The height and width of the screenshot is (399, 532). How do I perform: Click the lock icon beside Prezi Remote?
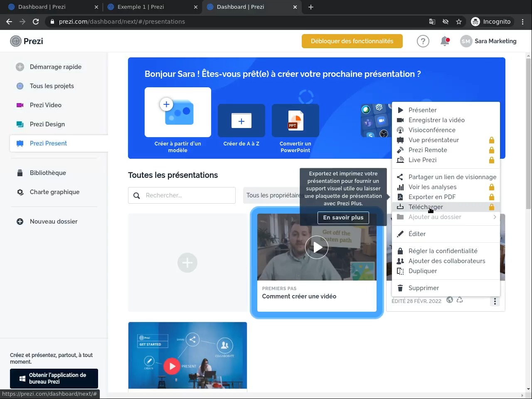[492, 150]
